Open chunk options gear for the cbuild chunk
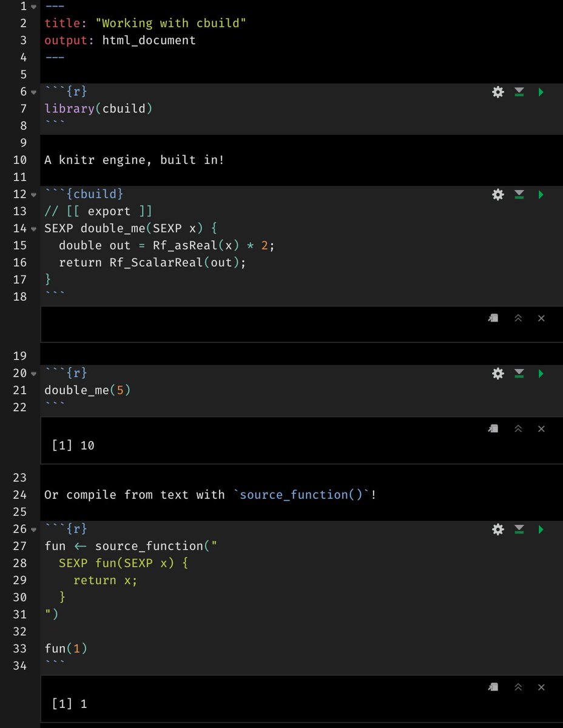563x728 pixels. coord(498,195)
